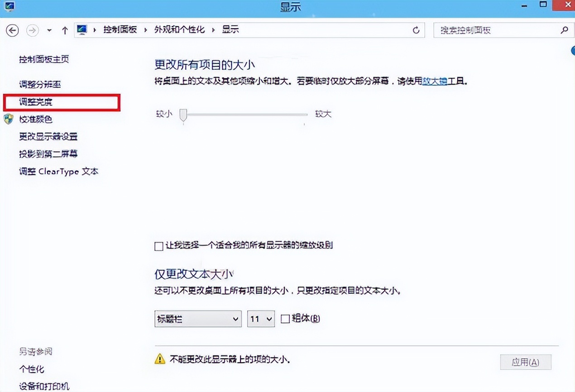Viewport: 575px width, 392px height.
Task: Navigate to 控制面板 via the breadcrumb
Action: coord(120,29)
